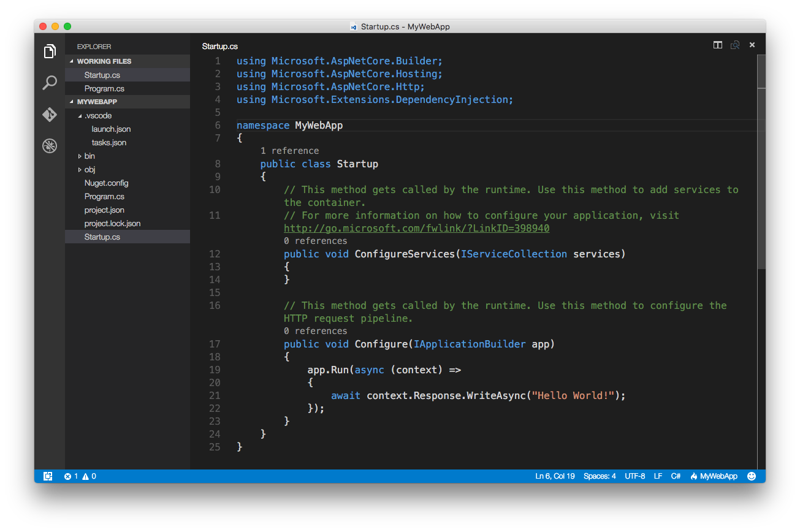Change the C# language mode
The width and height of the screenshot is (800, 532).
[676, 476]
